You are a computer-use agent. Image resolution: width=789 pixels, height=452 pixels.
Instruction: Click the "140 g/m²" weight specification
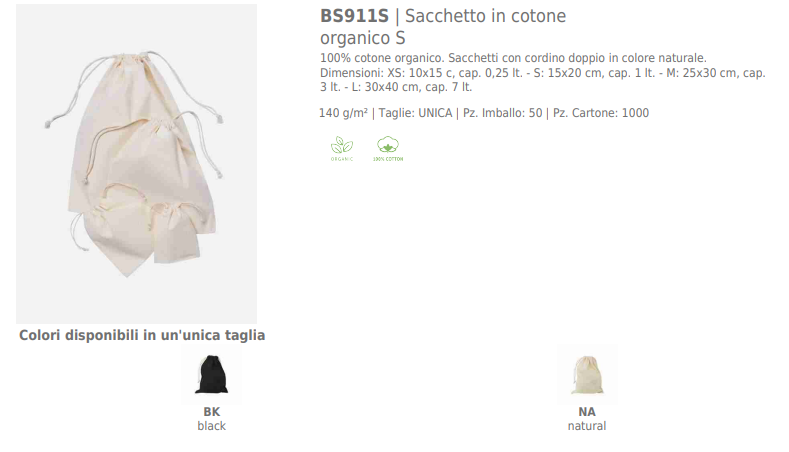coord(343,113)
